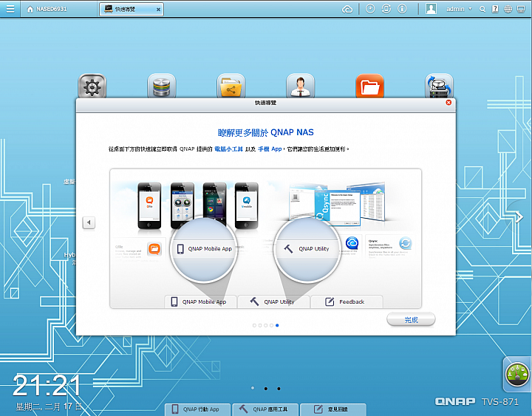Click magnified QNAP Utility label
Viewport: 532px width, 416px height.
pos(314,249)
